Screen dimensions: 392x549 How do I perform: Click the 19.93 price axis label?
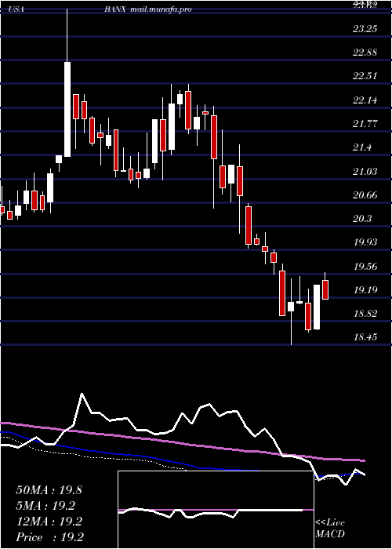click(365, 242)
